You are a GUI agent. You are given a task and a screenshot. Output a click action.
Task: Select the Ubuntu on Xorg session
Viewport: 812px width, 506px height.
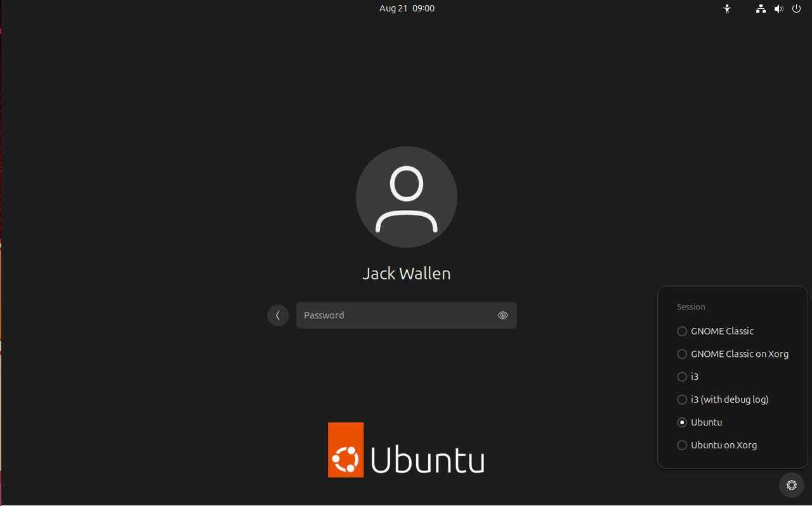(717, 445)
